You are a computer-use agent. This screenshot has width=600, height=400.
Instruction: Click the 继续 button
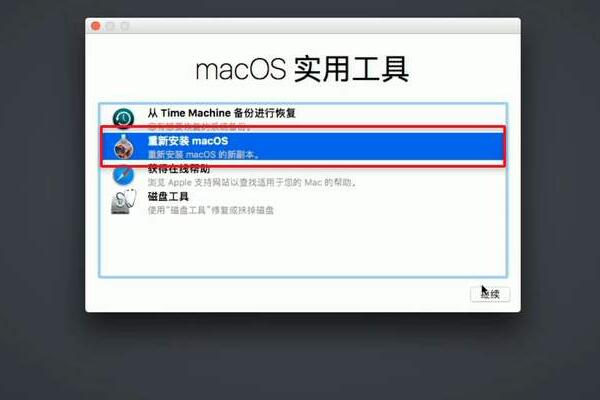490,294
